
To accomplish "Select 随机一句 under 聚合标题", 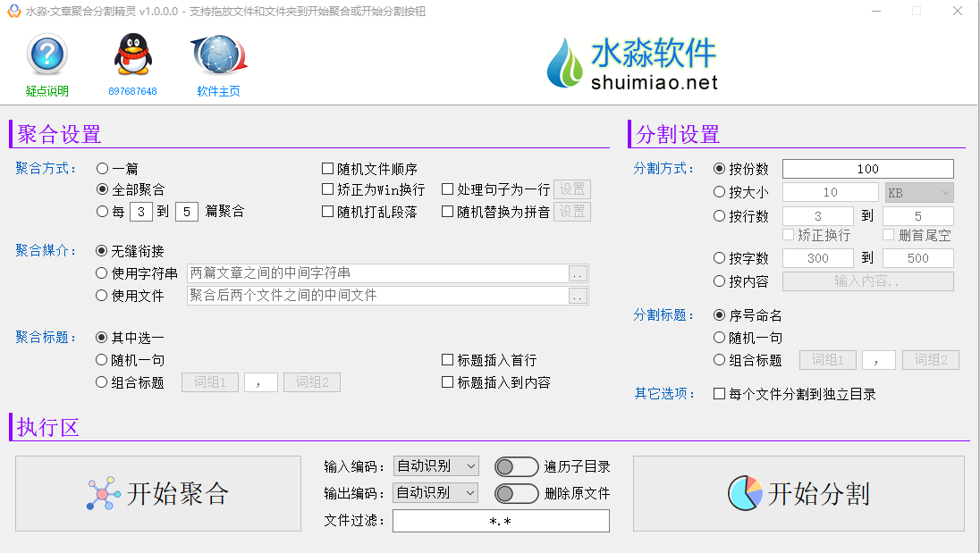I will 130,360.
